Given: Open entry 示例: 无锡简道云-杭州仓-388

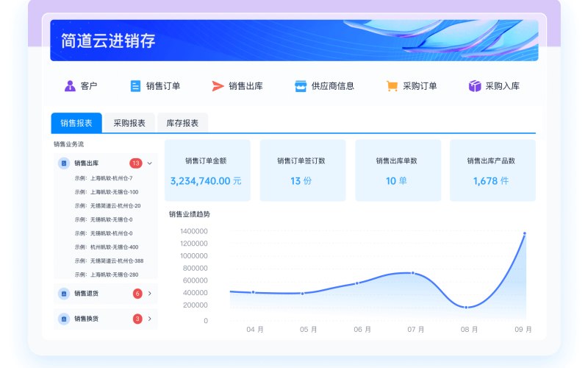Looking at the screenshot, I should [109, 261].
